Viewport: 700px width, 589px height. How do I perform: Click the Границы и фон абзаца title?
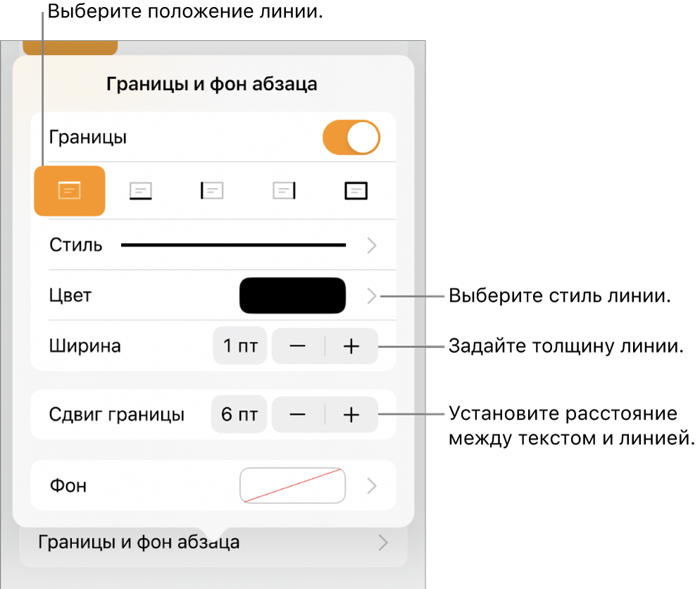tap(211, 84)
